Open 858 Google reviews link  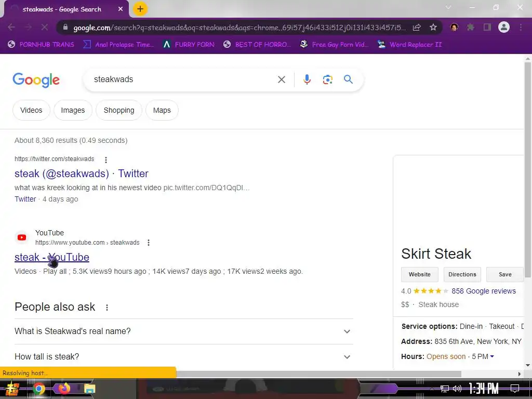click(x=484, y=291)
